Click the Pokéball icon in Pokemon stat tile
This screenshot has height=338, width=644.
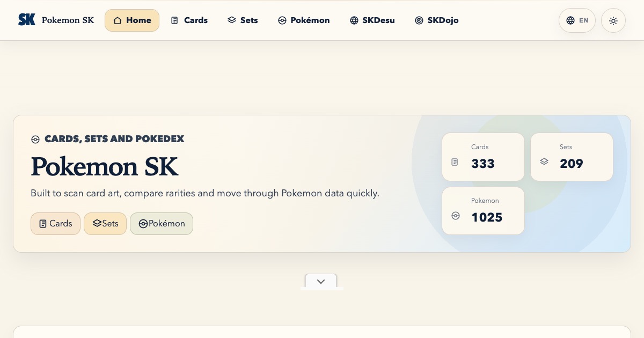click(456, 216)
